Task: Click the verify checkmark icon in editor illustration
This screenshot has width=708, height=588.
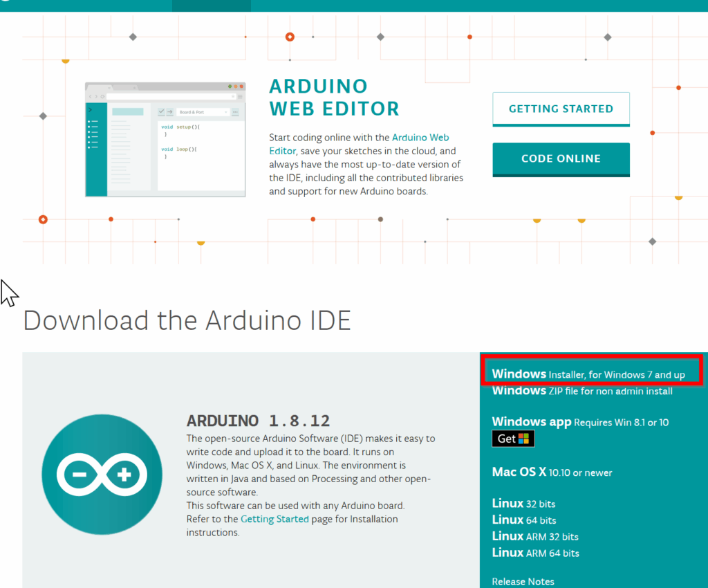Action: 161,111
